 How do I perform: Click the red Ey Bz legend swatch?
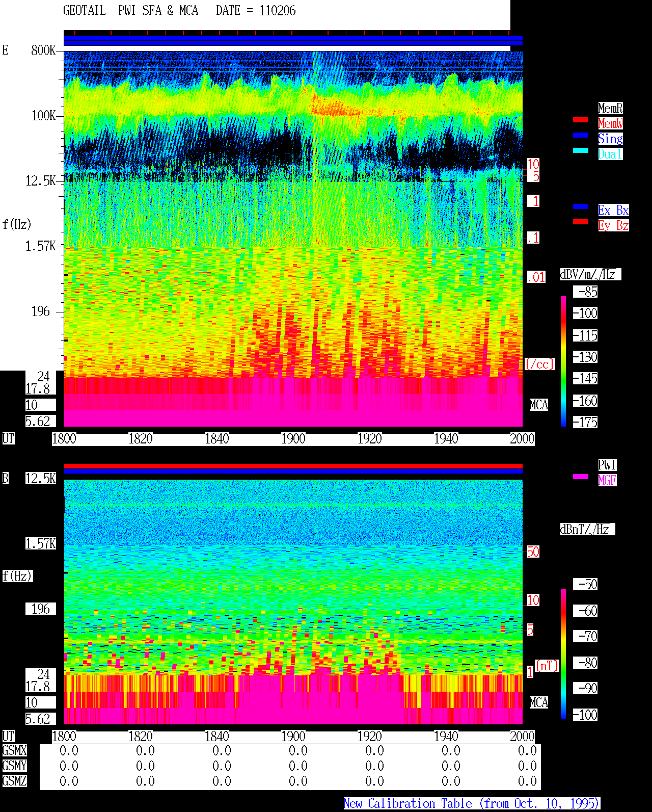(581, 222)
